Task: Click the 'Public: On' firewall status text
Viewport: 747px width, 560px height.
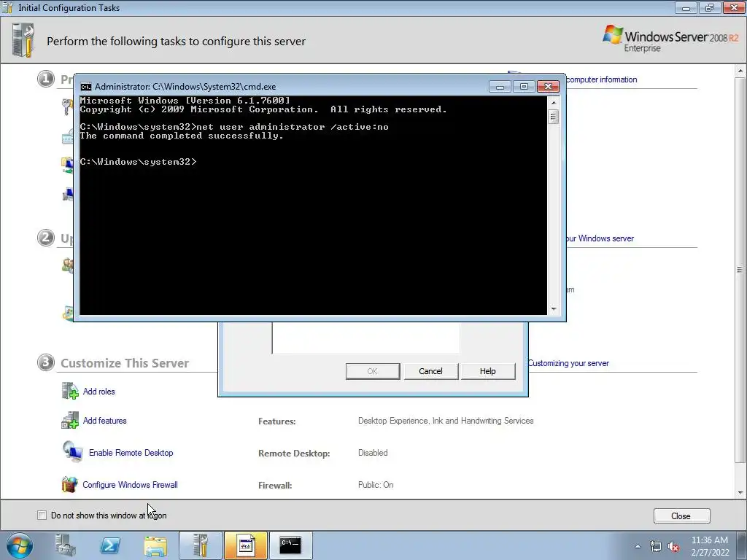Action: (x=376, y=485)
